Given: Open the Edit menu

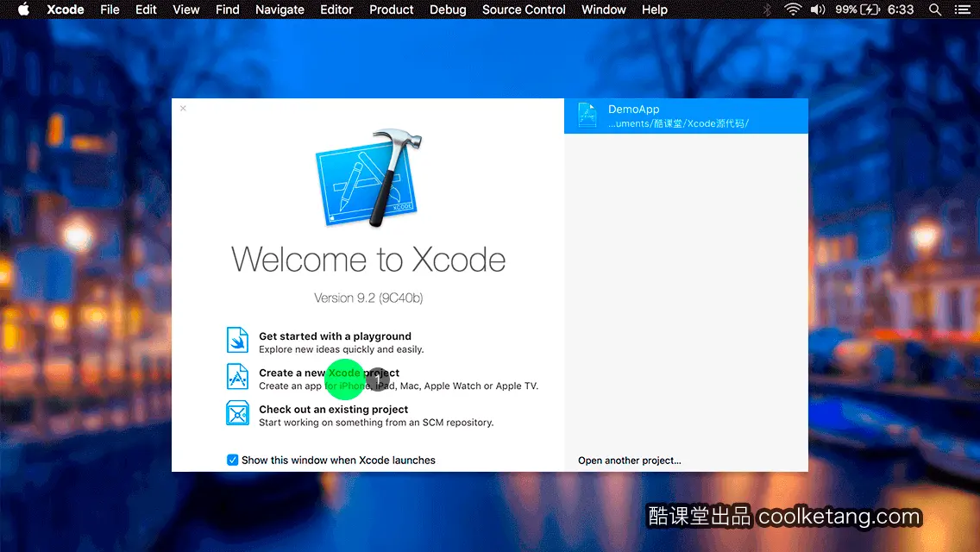Looking at the screenshot, I should (x=147, y=9).
